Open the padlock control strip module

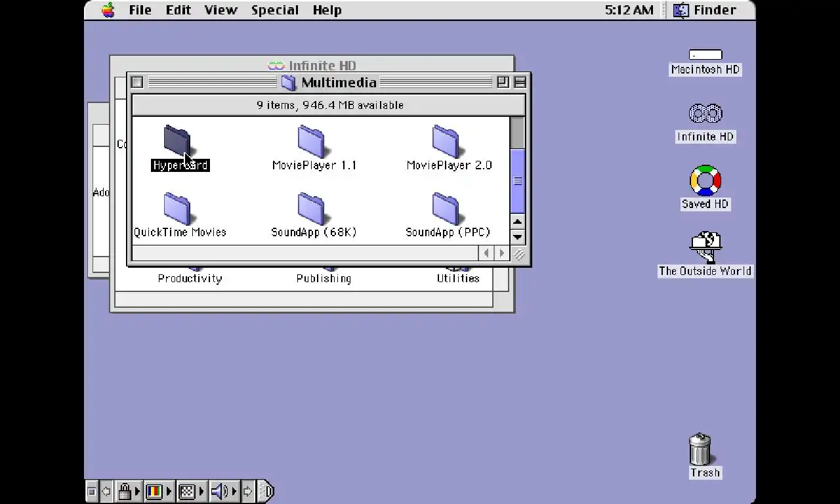click(x=128, y=491)
